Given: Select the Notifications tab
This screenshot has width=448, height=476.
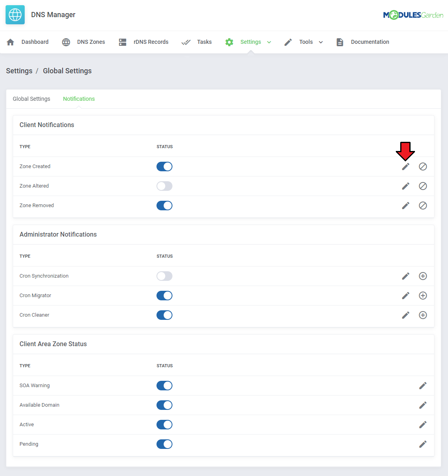Looking at the screenshot, I should pyautogui.click(x=79, y=99).
